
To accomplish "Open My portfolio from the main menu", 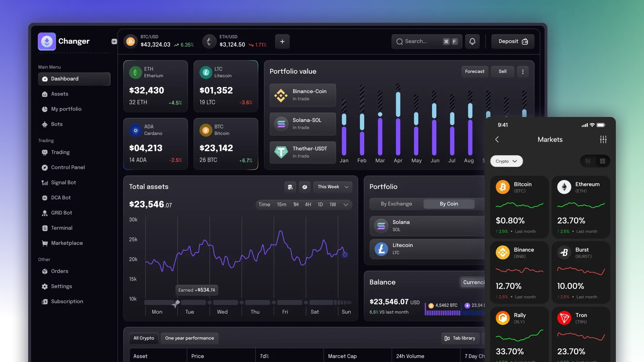I will pos(66,109).
